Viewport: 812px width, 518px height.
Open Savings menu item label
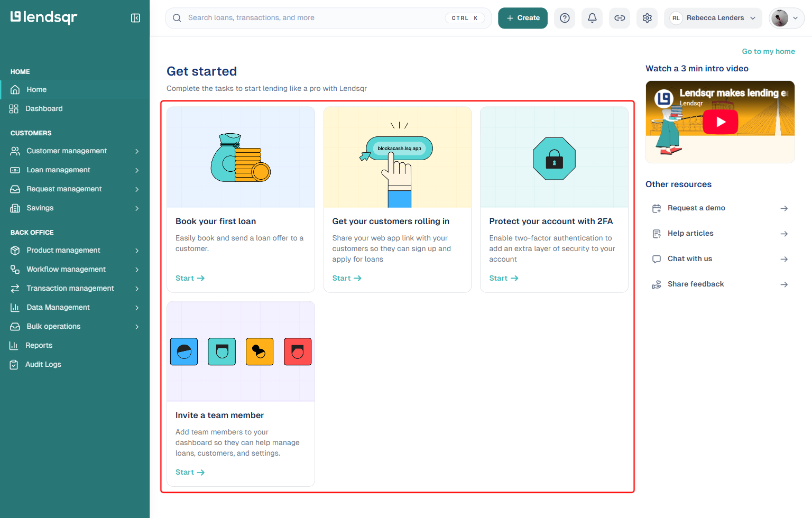(x=40, y=208)
